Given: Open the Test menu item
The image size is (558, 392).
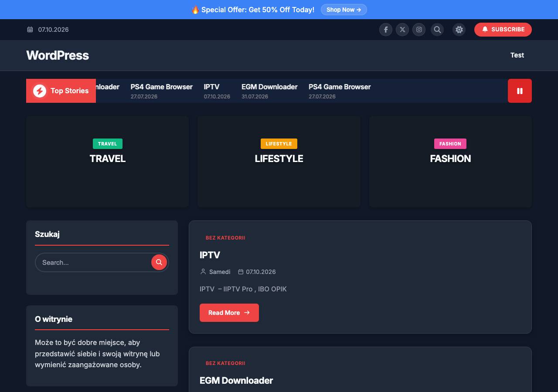Looking at the screenshot, I should [517, 55].
